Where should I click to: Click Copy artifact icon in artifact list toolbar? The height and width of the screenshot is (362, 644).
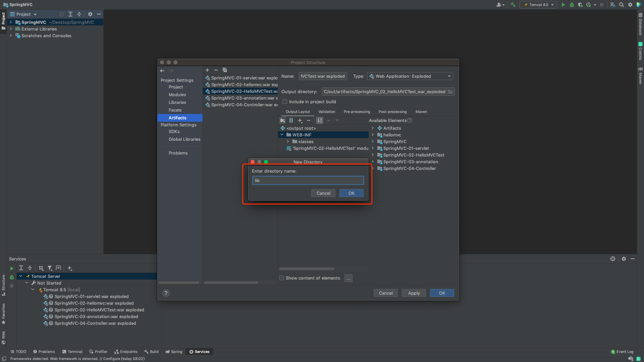point(225,70)
